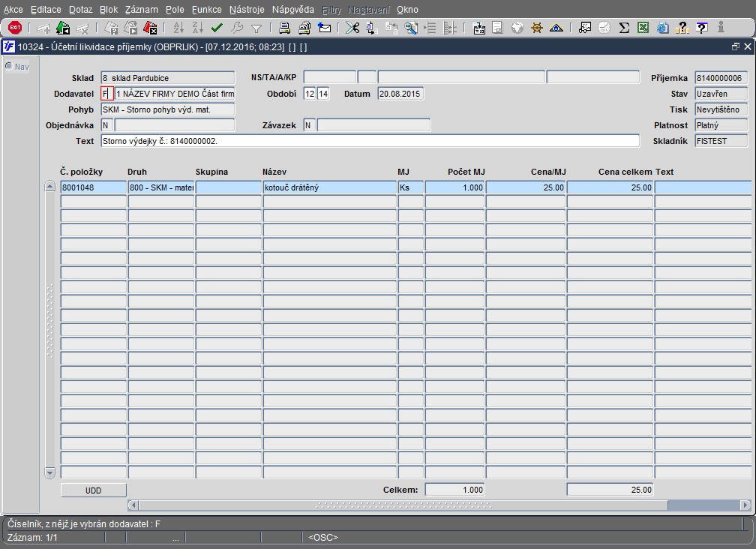Click the Pohyb field SKM - Storno pohyb
Image resolution: width=756 pixels, height=549 pixels.
[x=168, y=109]
